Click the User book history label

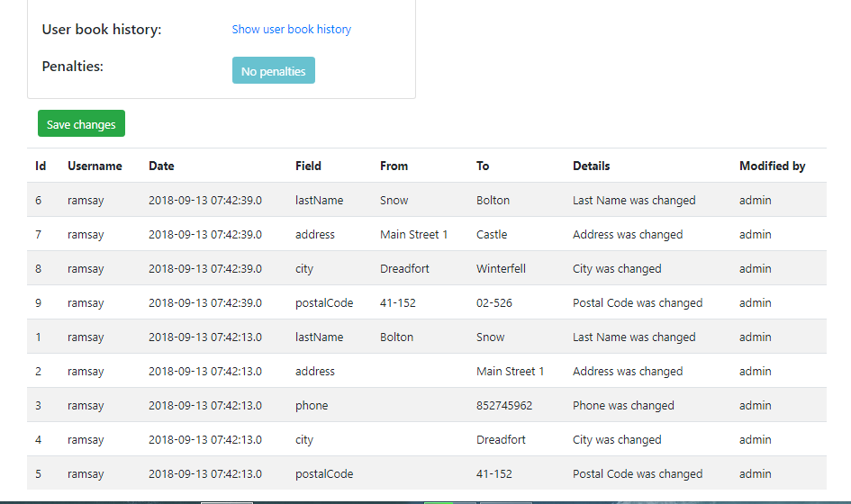click(102, 30)
